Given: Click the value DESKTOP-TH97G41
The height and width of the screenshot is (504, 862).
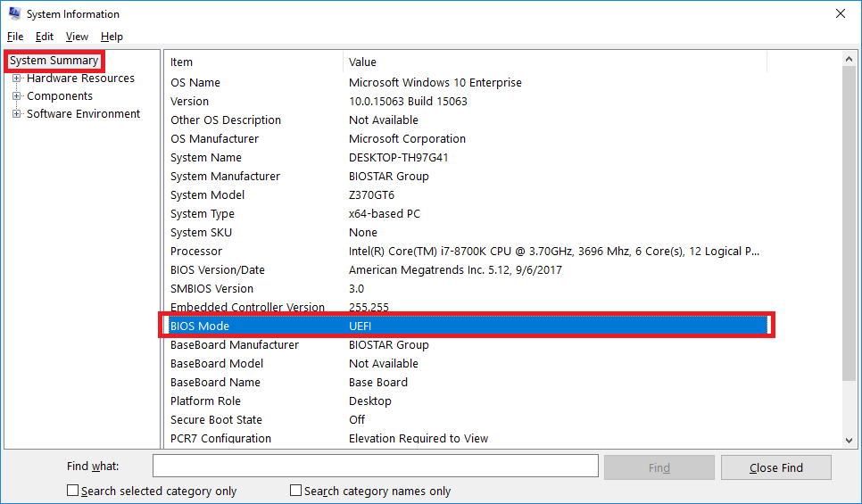Looking at the screenshot, I should (x=398, y=157).
